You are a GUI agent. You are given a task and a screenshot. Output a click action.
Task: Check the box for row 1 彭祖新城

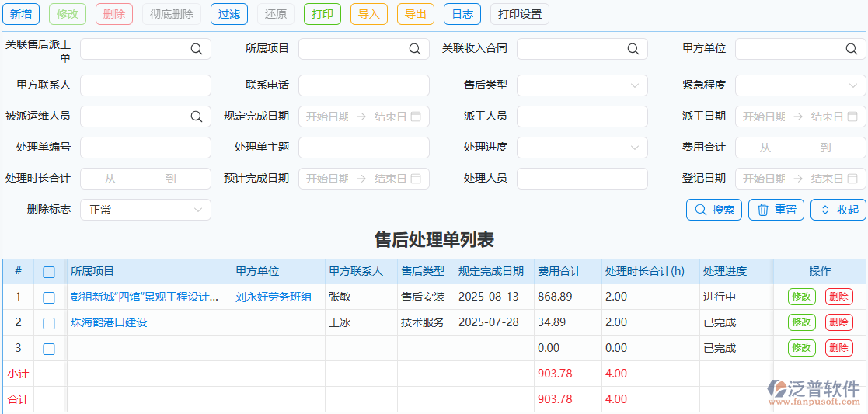[49, 297]
